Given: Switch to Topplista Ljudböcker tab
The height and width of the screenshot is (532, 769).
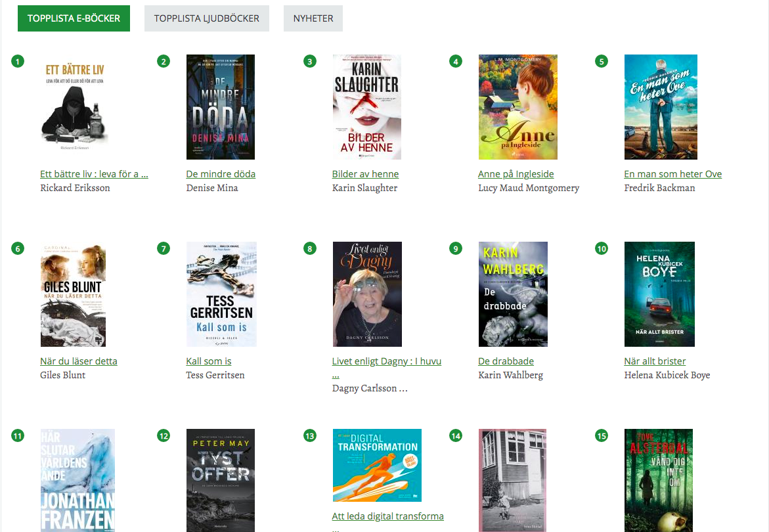Looking at the screenshot, I should click(207, 18).
